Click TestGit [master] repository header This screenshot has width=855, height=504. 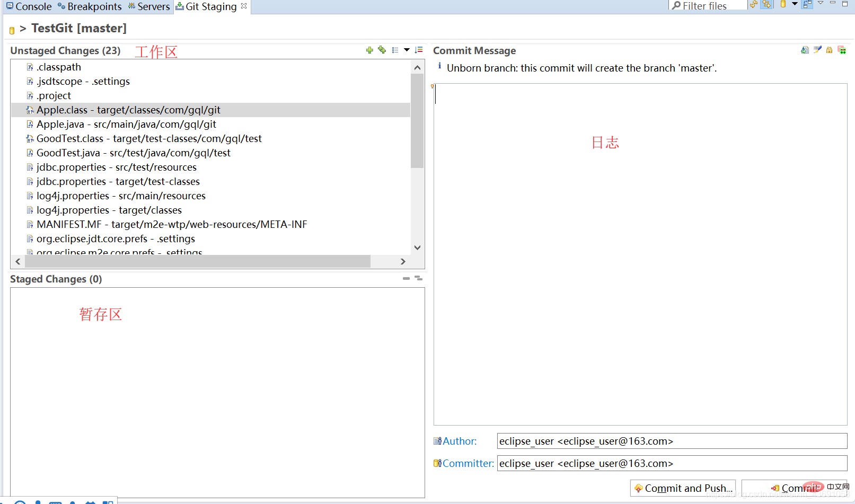[x=78, y=28]
